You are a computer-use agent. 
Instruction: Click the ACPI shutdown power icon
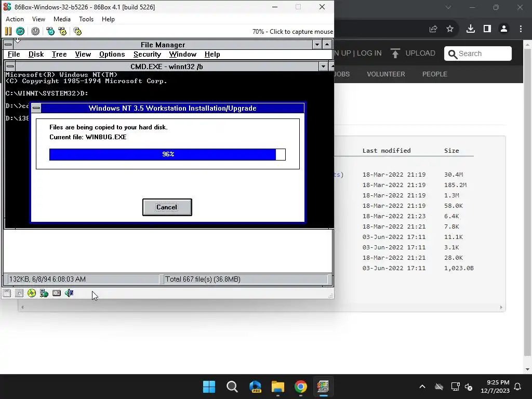[35, 32]
